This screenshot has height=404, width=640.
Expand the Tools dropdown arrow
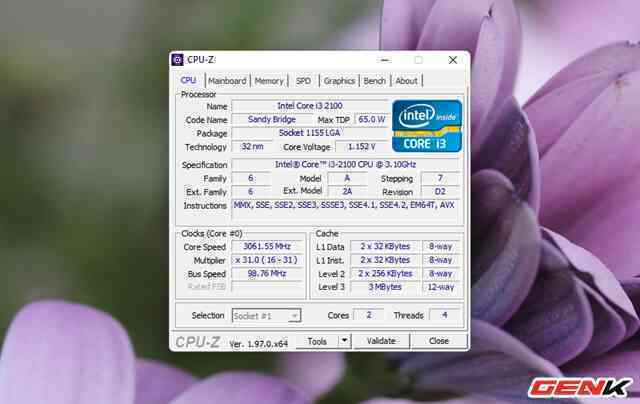pos(345,341)
